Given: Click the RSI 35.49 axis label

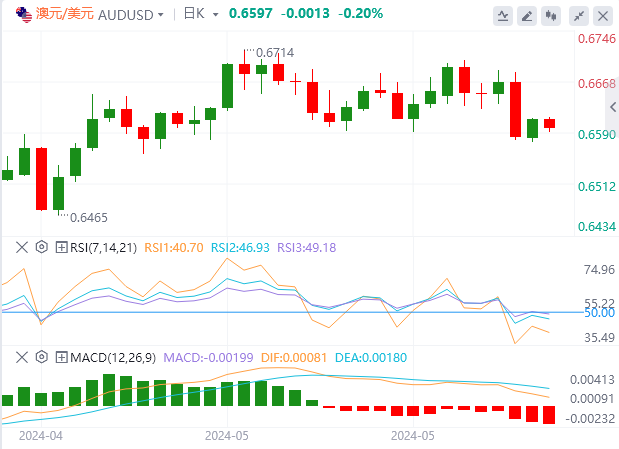Looking at the screenshot, I should [x=599, y=338].
